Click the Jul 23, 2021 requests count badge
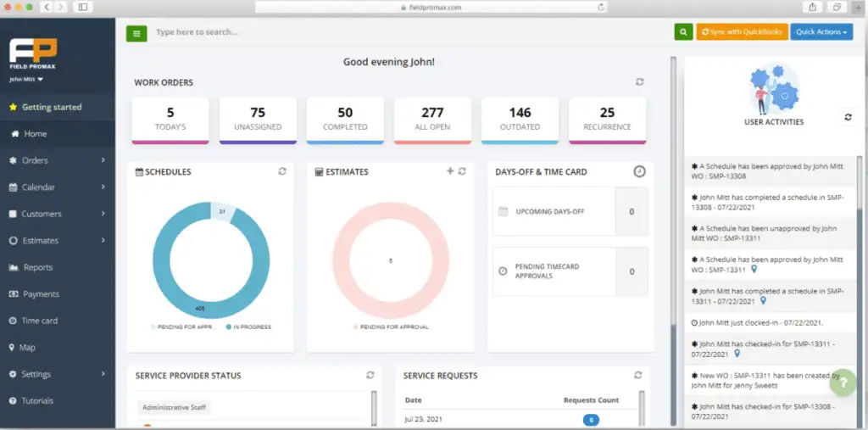 pos(591,420)
